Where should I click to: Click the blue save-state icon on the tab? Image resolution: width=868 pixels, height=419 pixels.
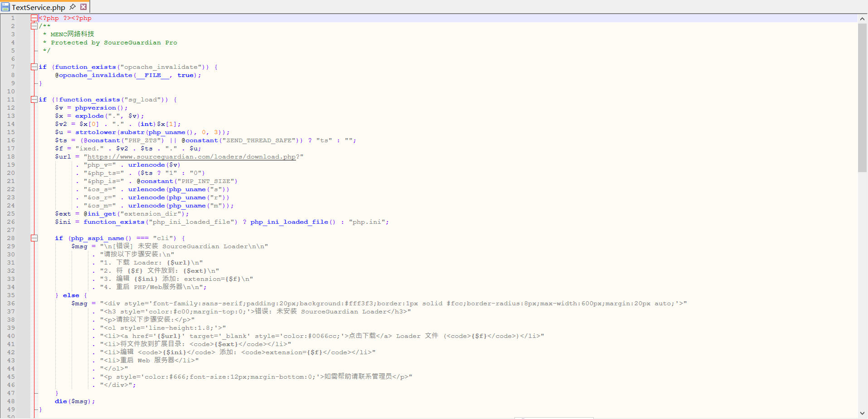point(5,7)
